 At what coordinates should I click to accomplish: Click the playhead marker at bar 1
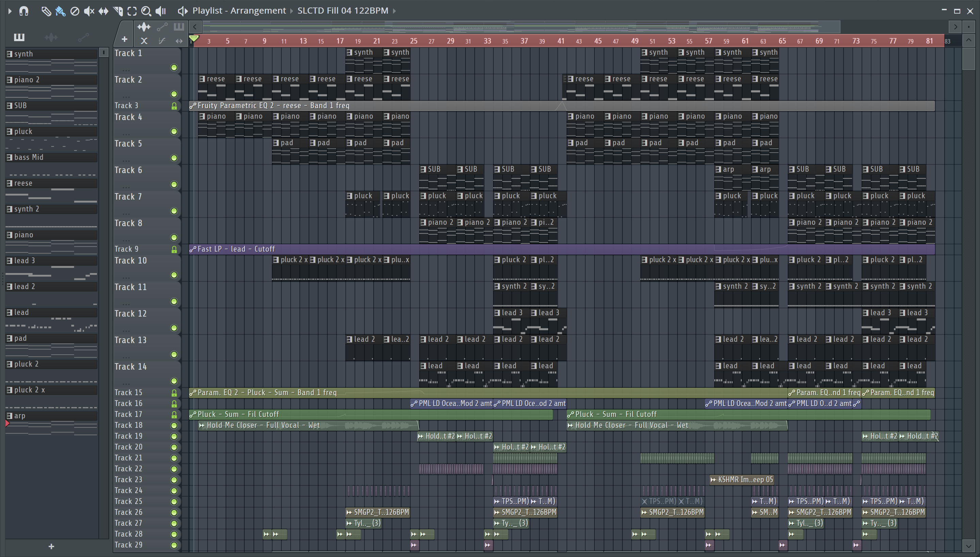coord(194,38)
